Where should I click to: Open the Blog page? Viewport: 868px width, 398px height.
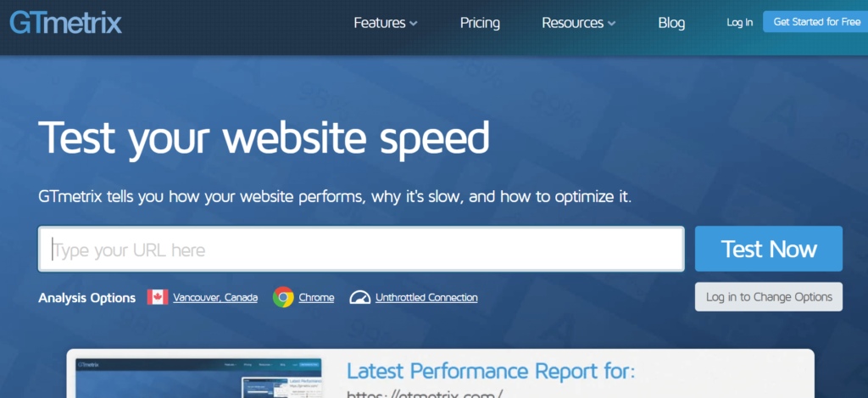(x=671, y=23)
